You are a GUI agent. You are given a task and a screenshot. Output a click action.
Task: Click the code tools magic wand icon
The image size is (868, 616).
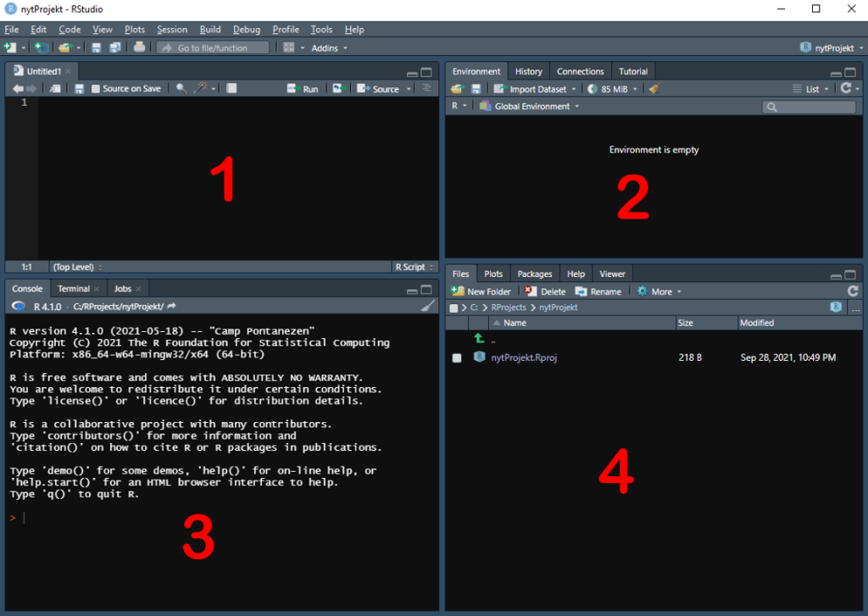click(x=200, y=88)
